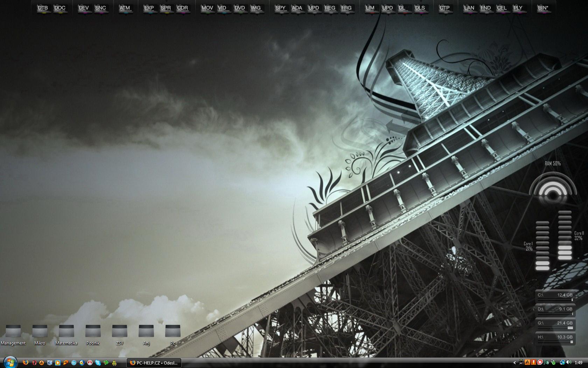Image resolution: width=588 pixels, height=368 pixels.
Task: Expand hidden system tray icons
Action: 514,363
